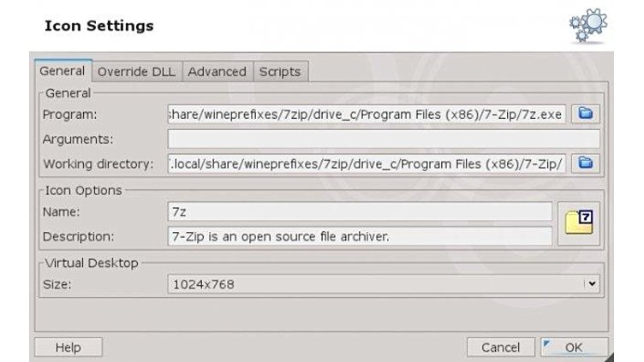Switch to the General tab
Image resolution: width=644 pixels, height=362 pixels.
pyautogui.click(x=62, y=72)
